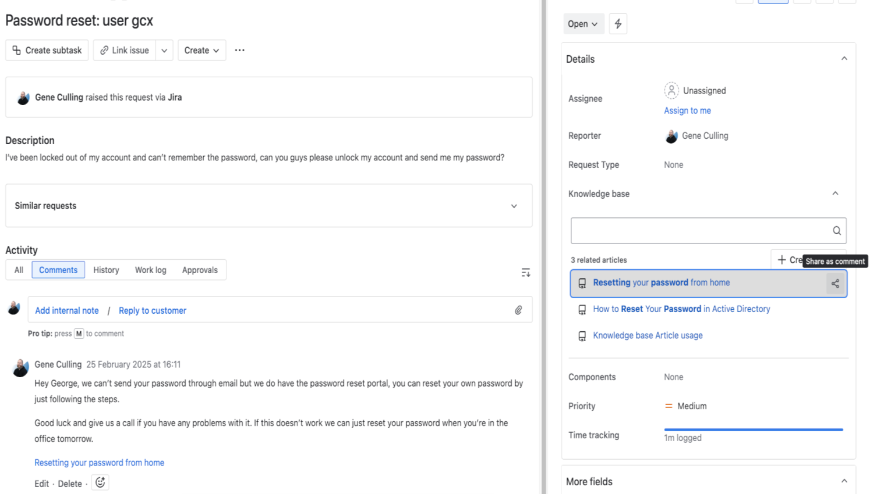Click the knowledge base search field
Image resolution: width=870 pixels, height=494 pixels.
pyautogui.click(x=698, y=230)
